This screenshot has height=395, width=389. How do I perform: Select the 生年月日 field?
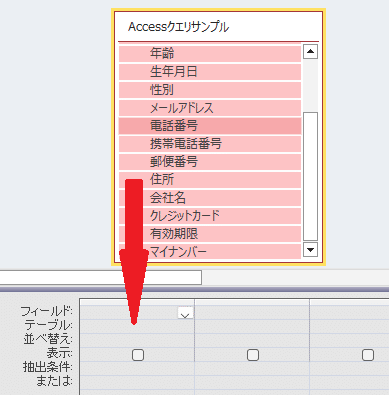click(x=210, y=72)
